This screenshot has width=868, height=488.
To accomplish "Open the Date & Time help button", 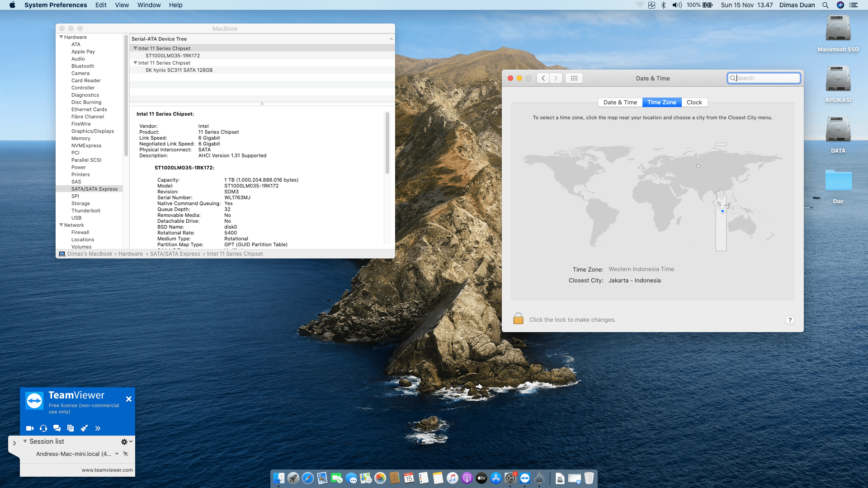I will tap(790, 320).
